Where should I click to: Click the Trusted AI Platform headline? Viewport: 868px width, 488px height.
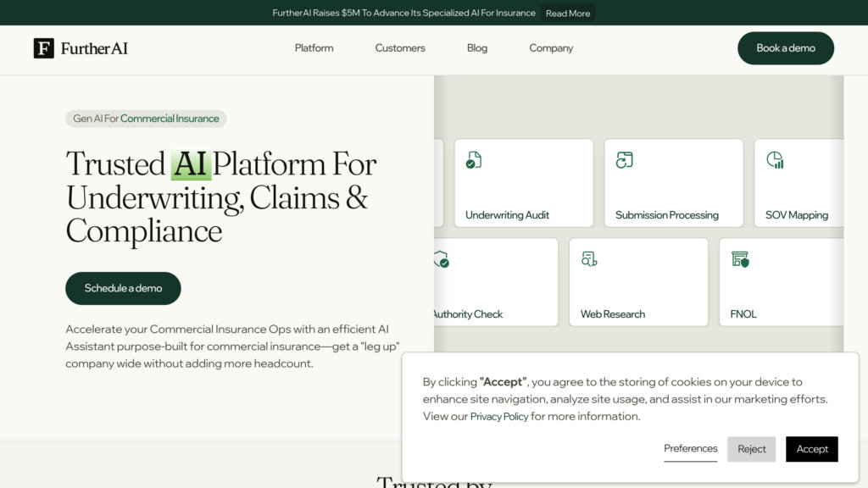[221, 197]
